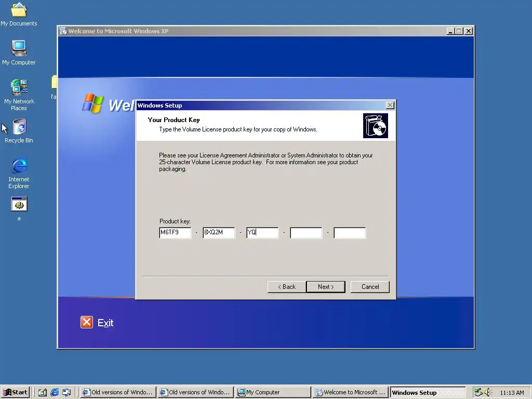Minimize the Welcome to Microsoft Windows XP window
The width and height of the screenshot is (532, 399).
[x=450, y=31]
